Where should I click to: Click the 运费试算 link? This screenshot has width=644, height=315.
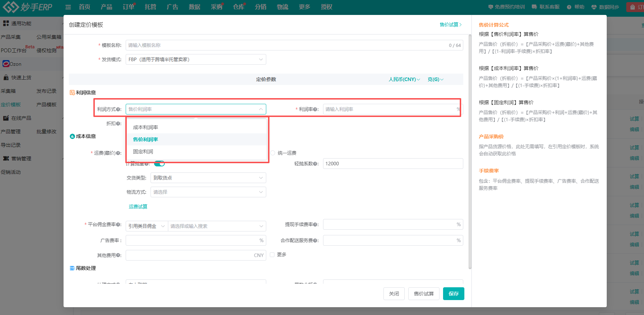point(138,207)
